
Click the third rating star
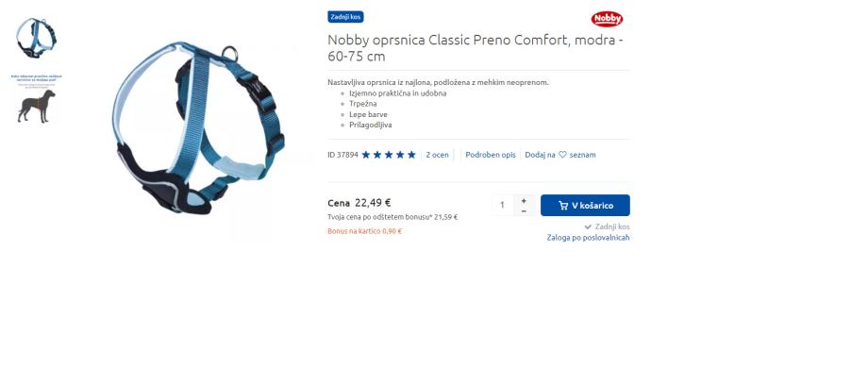389,155
